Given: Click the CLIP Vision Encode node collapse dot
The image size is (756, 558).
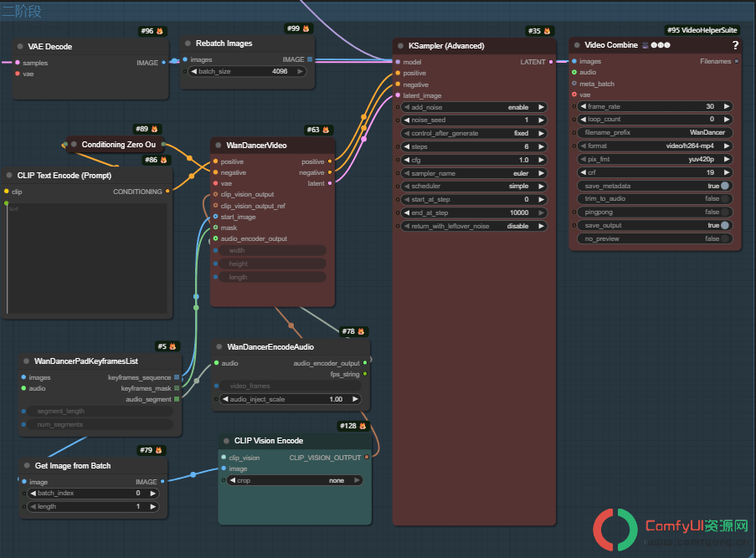Looking at the screenshot, I should click(227, 441).
